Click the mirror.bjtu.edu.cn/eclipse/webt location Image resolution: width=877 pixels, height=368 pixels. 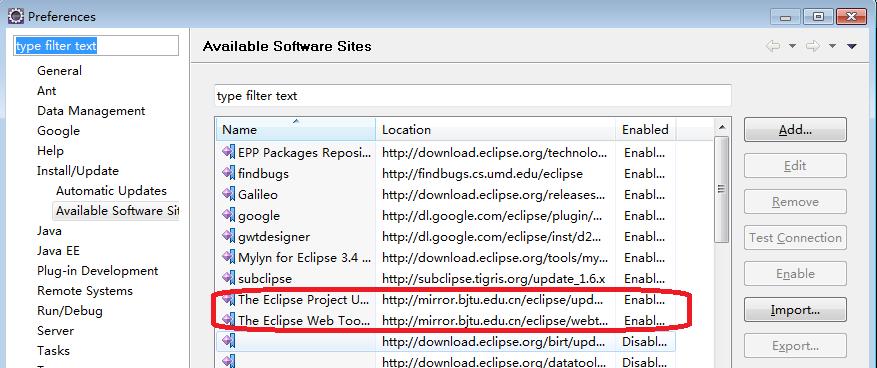click(x=495, y=320)
